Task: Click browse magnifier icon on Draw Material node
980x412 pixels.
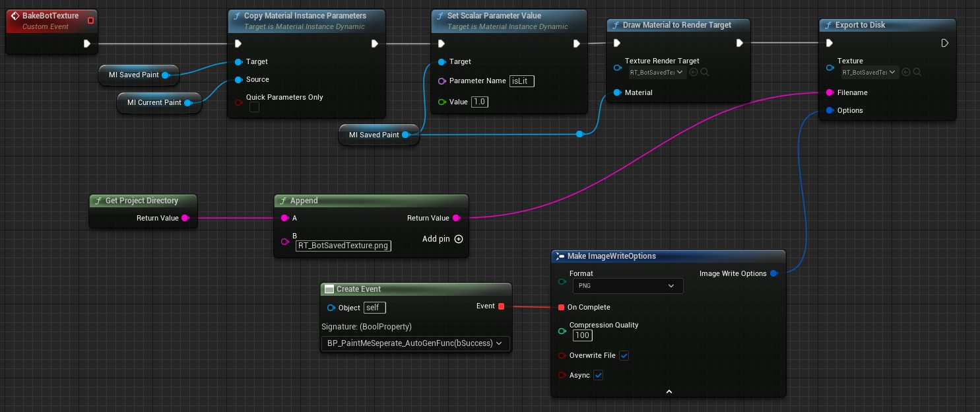Action: click(705, 72)
